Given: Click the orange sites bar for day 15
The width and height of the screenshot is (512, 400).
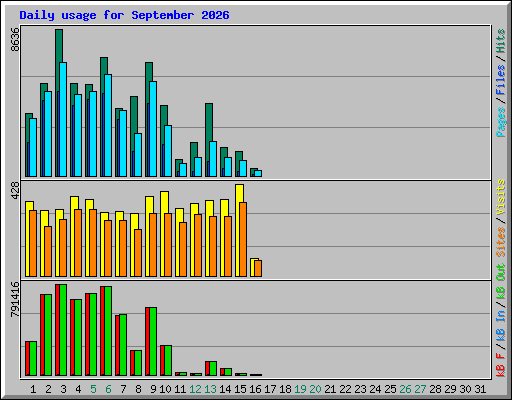Looking at the screenshot, I should click(243, 239).
